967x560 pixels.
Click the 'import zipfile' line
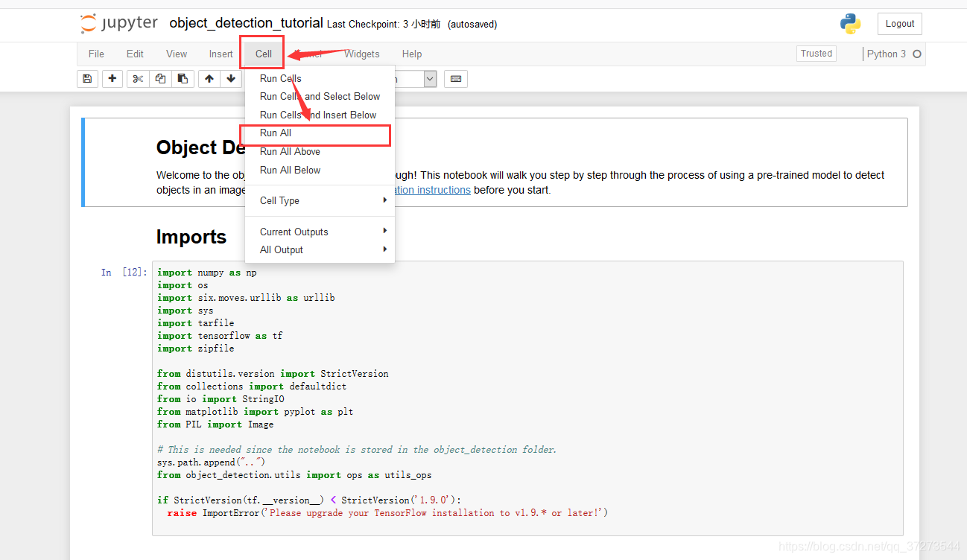coord(196,349)
